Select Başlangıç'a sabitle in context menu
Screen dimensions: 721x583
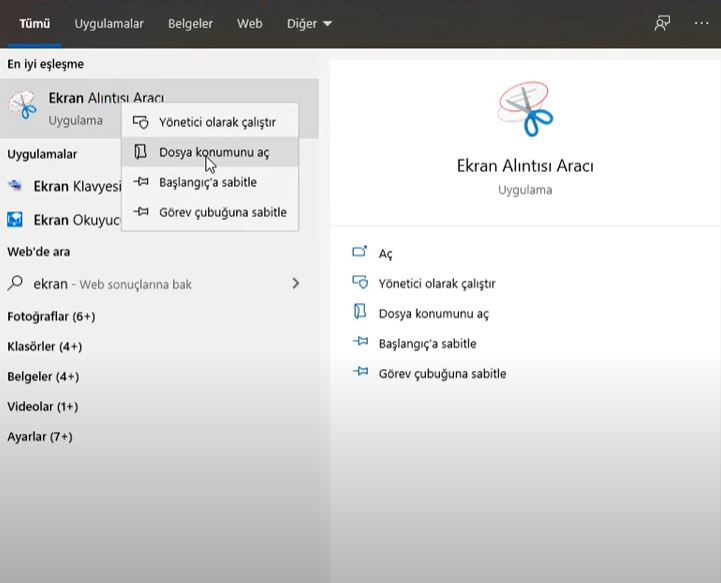point(210,182)
